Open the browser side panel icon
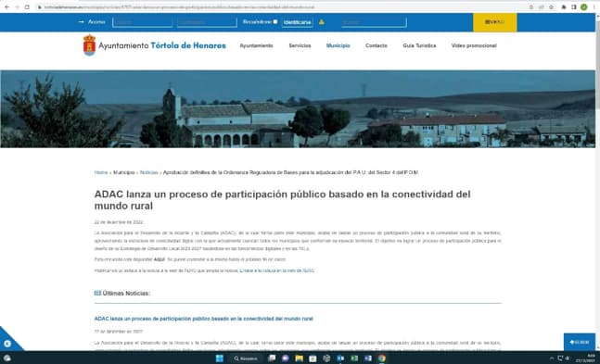 [x=574, y=6]
